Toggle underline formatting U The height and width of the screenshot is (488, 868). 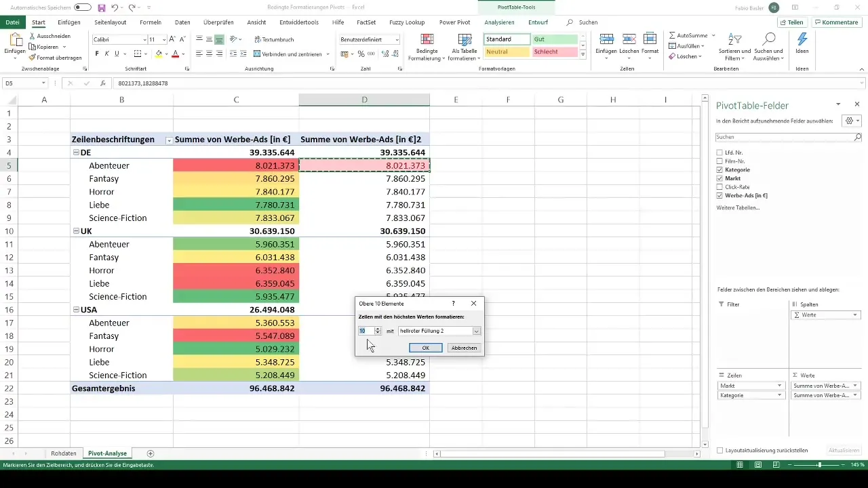117,54
